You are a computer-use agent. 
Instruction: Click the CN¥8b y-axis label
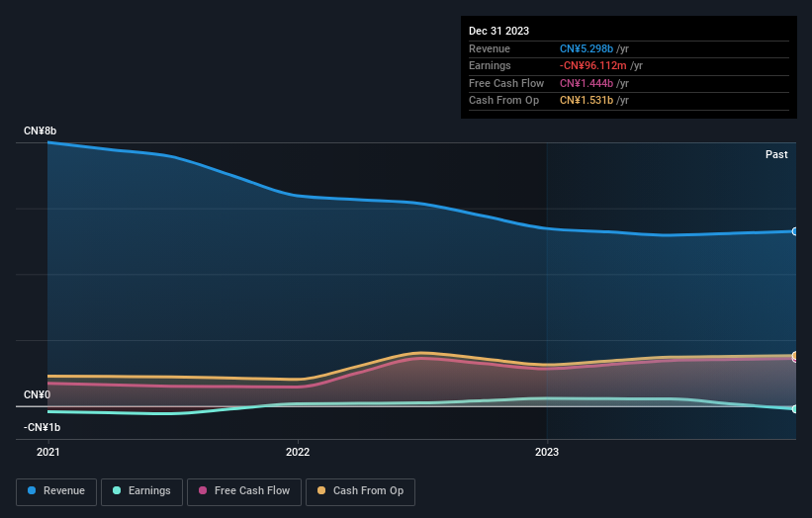tap(40, 130)
